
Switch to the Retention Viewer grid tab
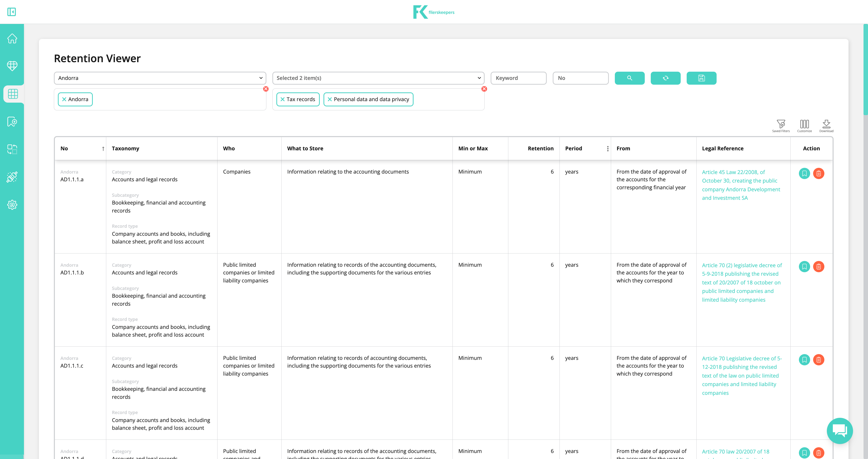[x=12, y=94]
